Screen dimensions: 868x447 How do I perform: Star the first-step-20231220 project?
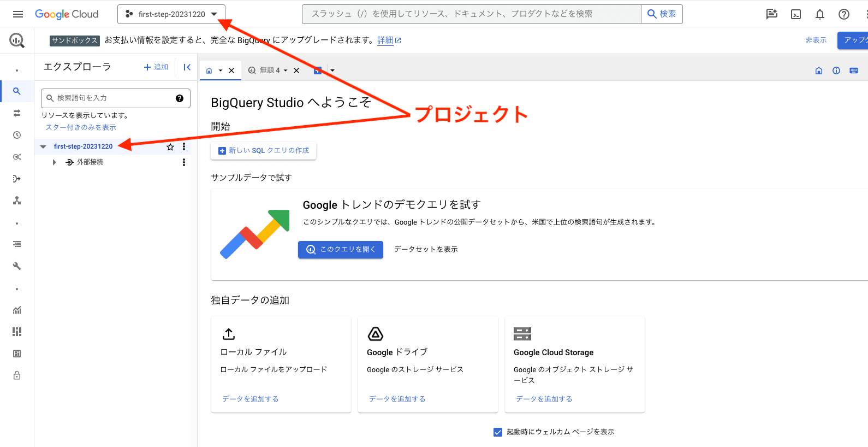(170, 147)
